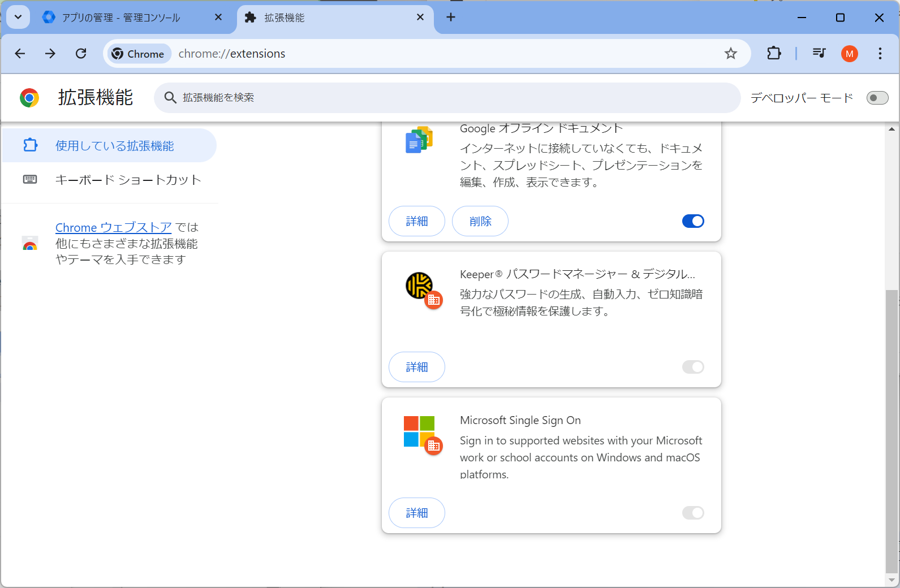
Task: Toggle the Keeper extension switch
Action: point(693,367)
